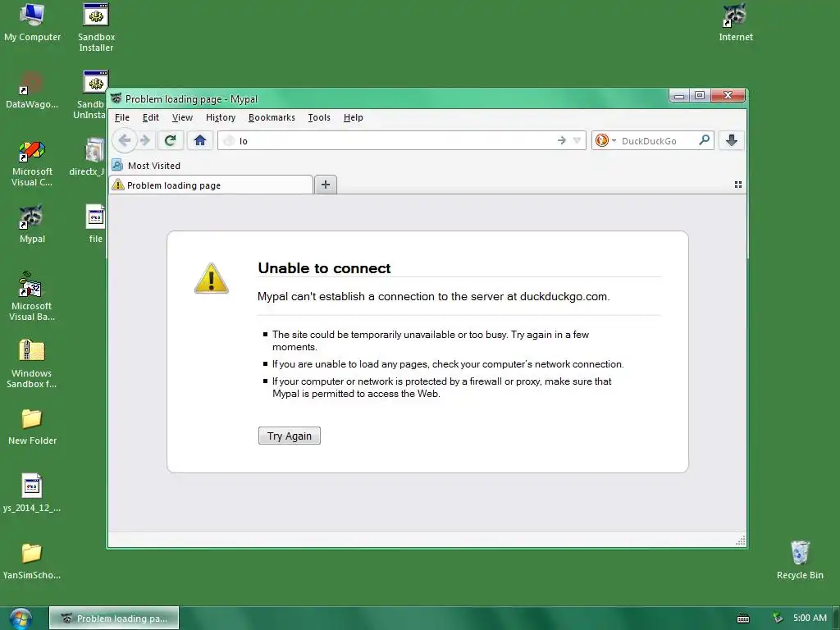Click the on-screen keyboard tray icon

click(x=743, y=619)
